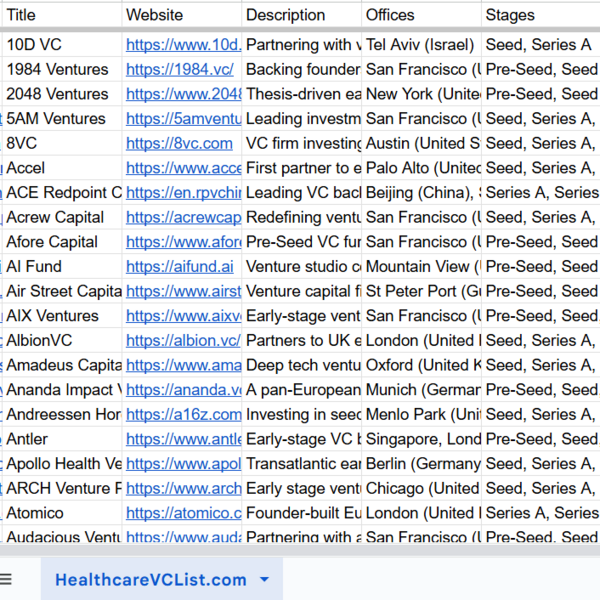Select the Palo Alto offices cell
Screen dimensions: 600x600
coord(421,168)
